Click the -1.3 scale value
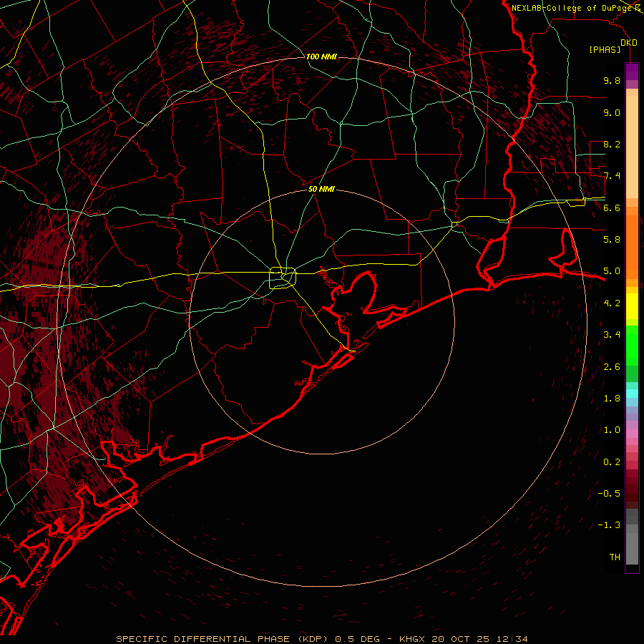The width and height of the screenshot is (644, 644). click(609, 525)
